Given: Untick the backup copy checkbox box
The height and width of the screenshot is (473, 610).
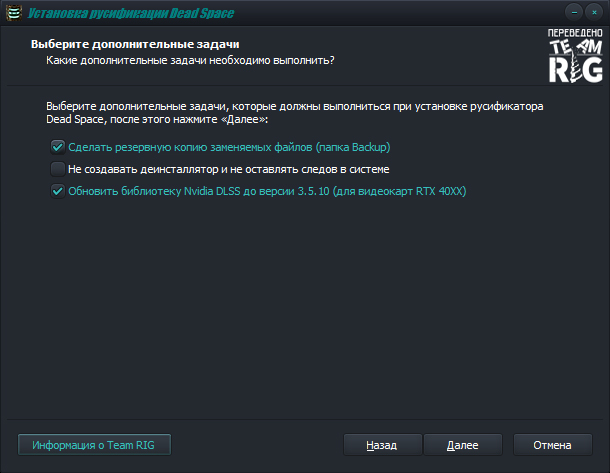Looking at the screenshot, I should 57,147.
